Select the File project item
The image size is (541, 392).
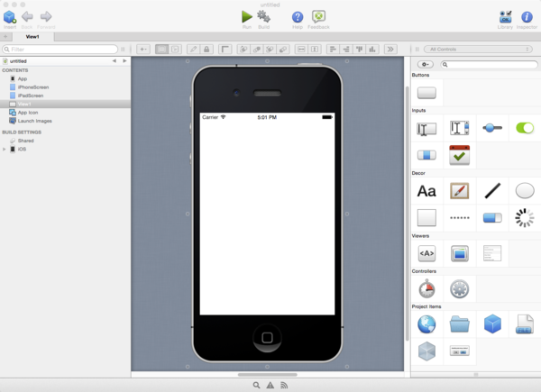point(525,324)
